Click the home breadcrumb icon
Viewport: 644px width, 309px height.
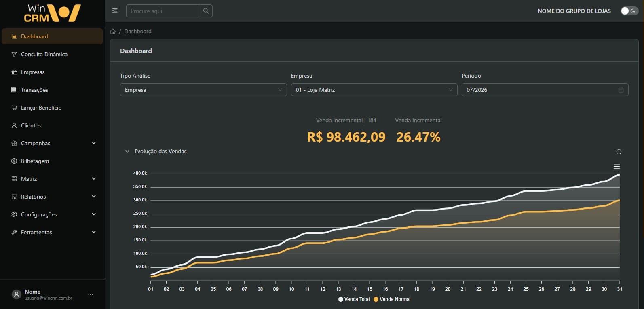tap(113, 31)
